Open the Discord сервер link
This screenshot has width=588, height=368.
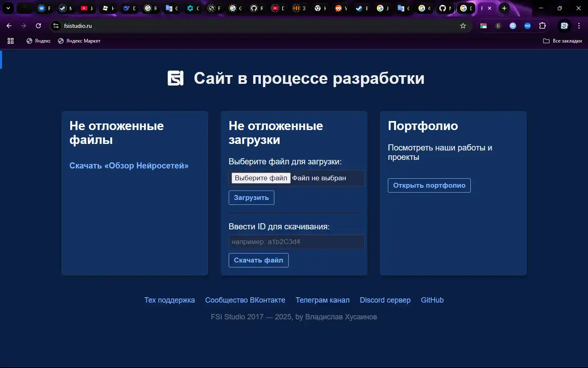click(x=385, y=300)
